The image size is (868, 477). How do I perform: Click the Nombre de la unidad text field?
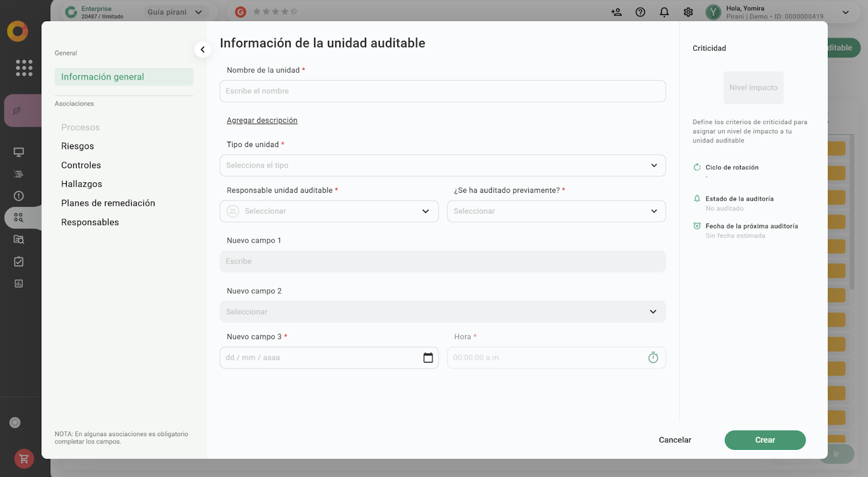[x=442, y=91]
